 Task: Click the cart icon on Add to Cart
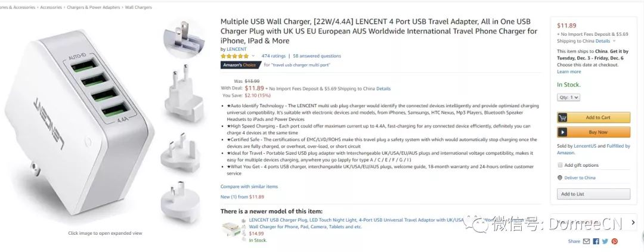pyautogui.click(x=562, y=117)
